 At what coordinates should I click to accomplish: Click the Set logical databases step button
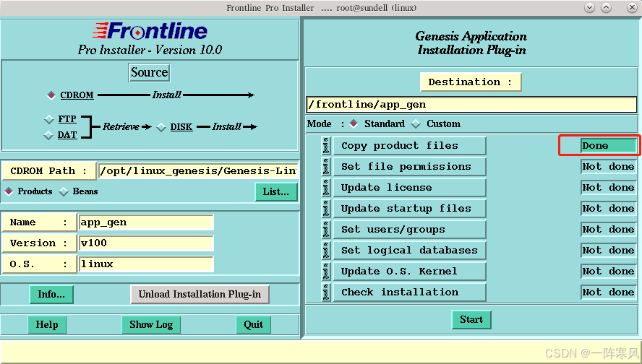pyautogui.click(x=409, y=251)
